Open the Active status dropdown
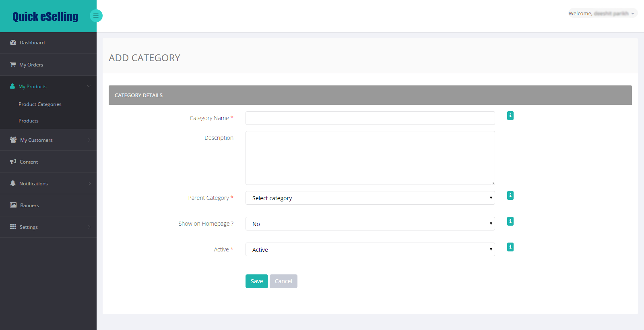The image size is (644, 330). point(370,249)
